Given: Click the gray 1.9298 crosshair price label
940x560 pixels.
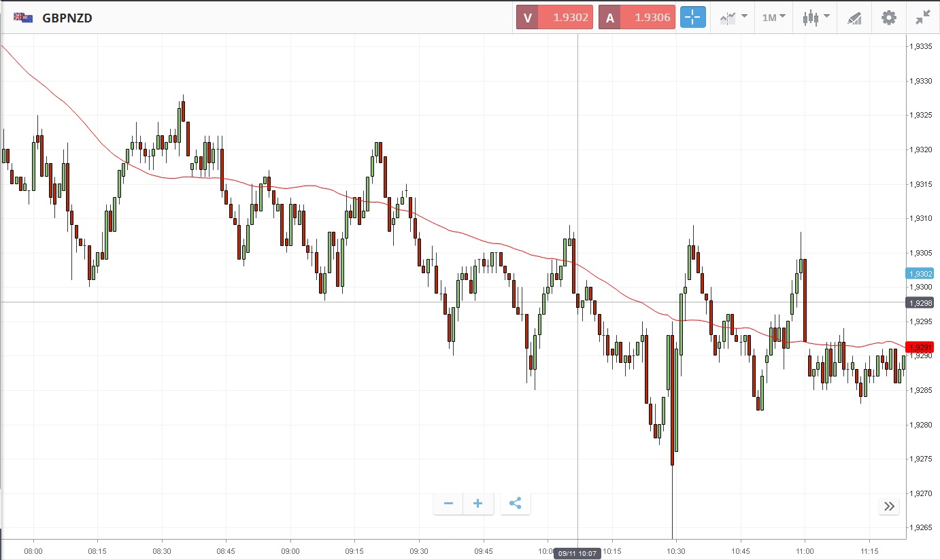Looking at the screenshot, I should coord(920,302).
